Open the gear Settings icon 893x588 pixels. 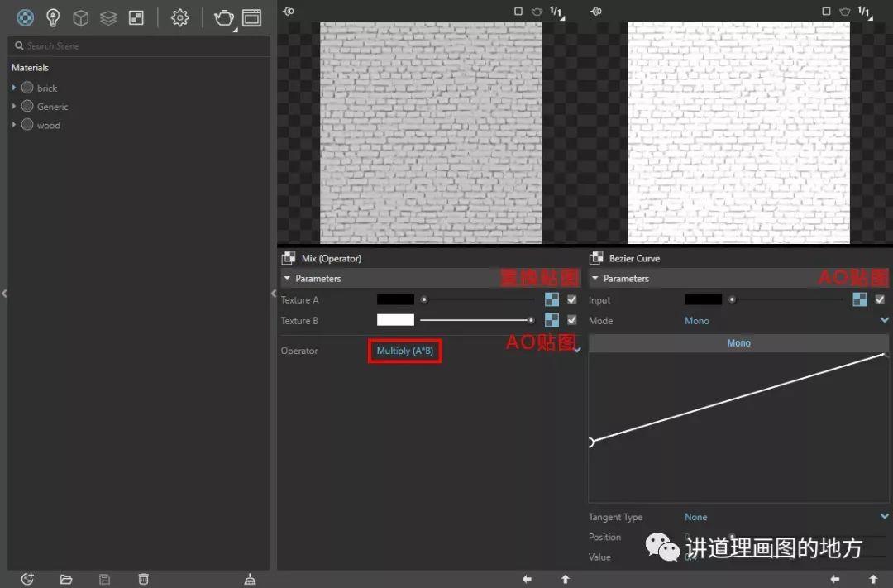[x=180, y=18]
